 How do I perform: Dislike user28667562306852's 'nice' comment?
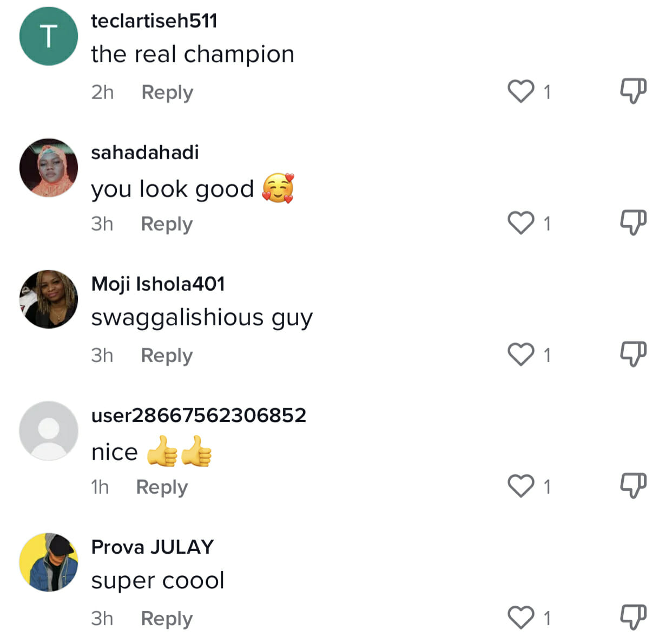point(633,485)
